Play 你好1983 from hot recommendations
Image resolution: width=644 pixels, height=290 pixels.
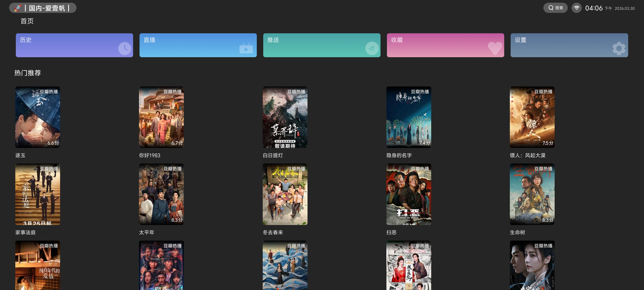point(161,117)
